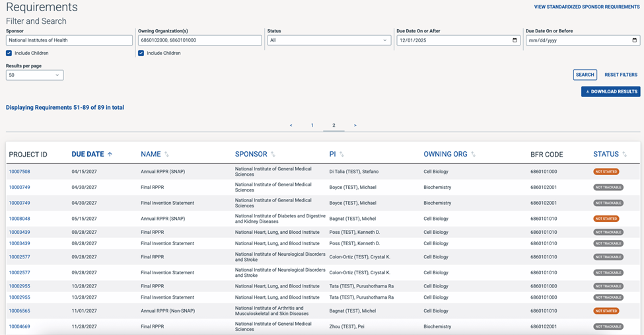Sort by Sponsor column icon
This screenshot has height=335, width=644.
coord(273,155)
